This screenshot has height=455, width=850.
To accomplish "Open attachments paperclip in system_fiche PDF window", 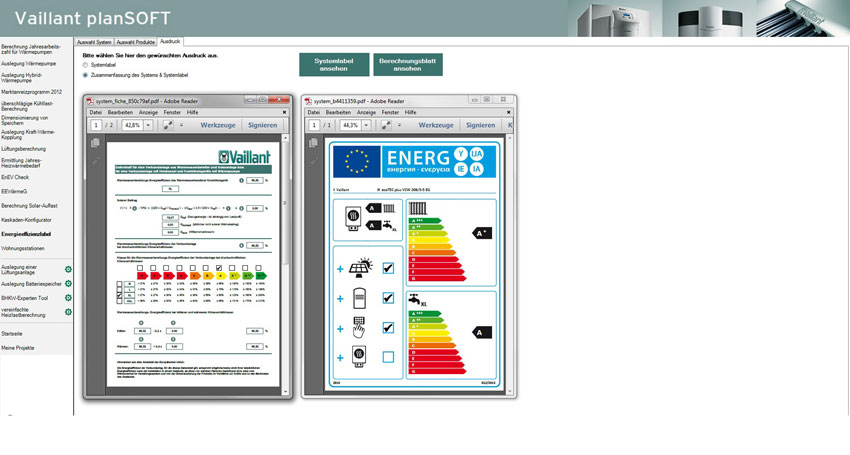I will point(95,162).
